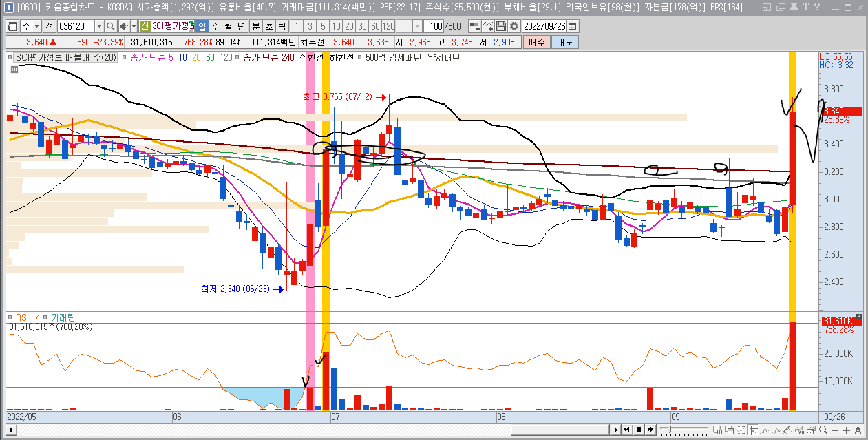Click the speaker sound icon in toolbar

pos(124,26)
